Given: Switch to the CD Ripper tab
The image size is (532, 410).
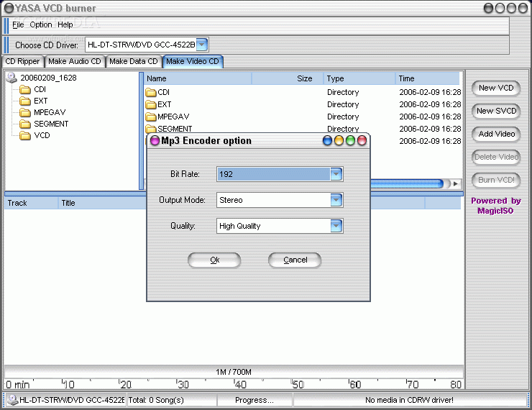Looking at the screenshot, I should click(22, 61).
